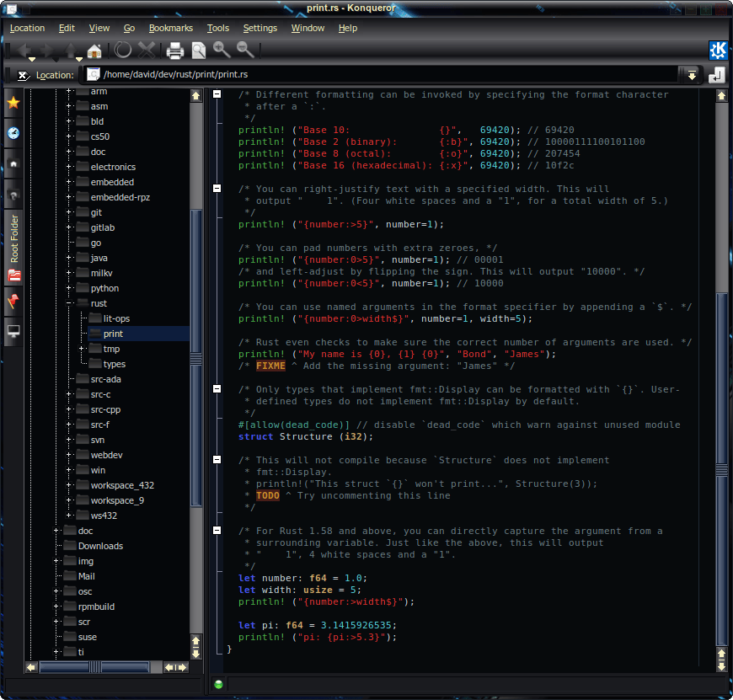Screen dimensions: 733x700
Task: Click the window menu icon in title bar
Action: [x=11, y=8]
